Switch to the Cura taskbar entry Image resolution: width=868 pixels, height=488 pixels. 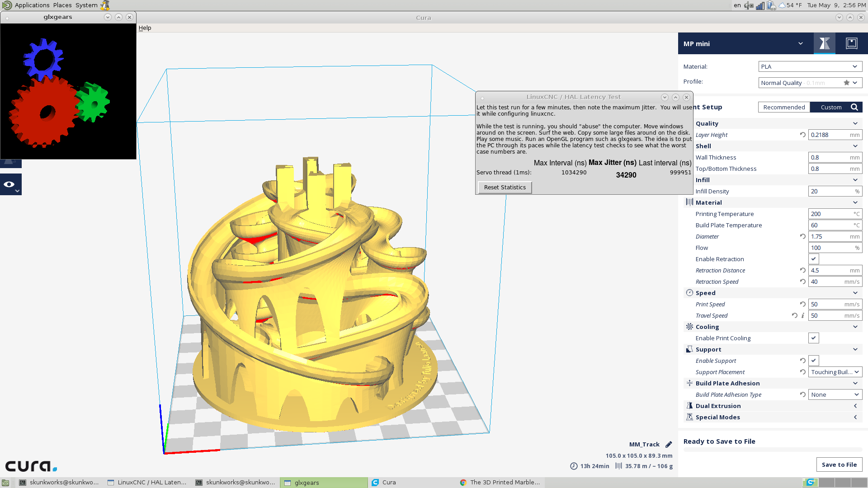click(x=412, y=482)
